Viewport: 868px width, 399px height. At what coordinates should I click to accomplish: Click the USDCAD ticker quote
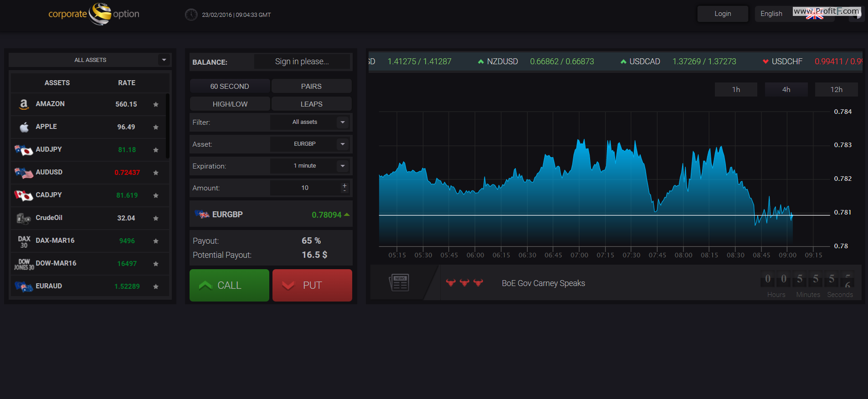tap(704, 61)
